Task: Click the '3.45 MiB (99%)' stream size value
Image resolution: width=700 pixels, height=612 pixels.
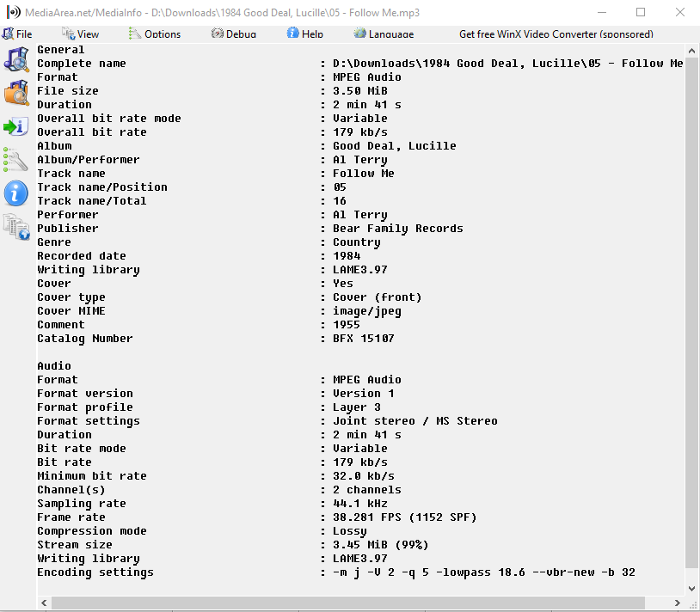Action: click(x=380, y=545)
